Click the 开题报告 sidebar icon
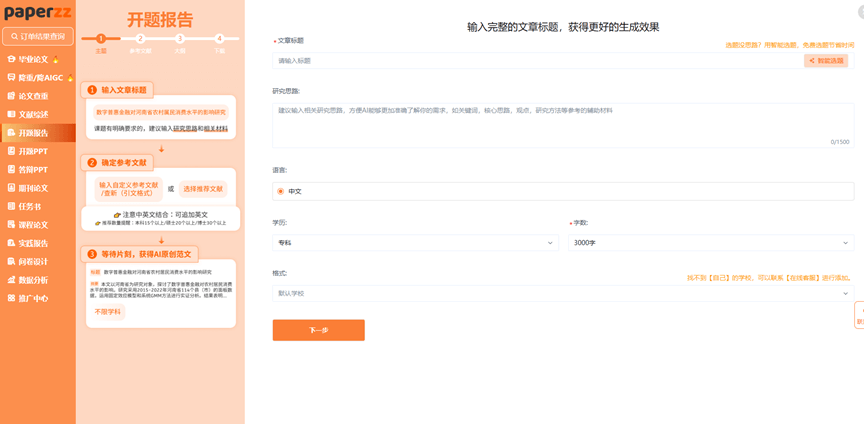 pyautogui.click(x=11, y=133)
